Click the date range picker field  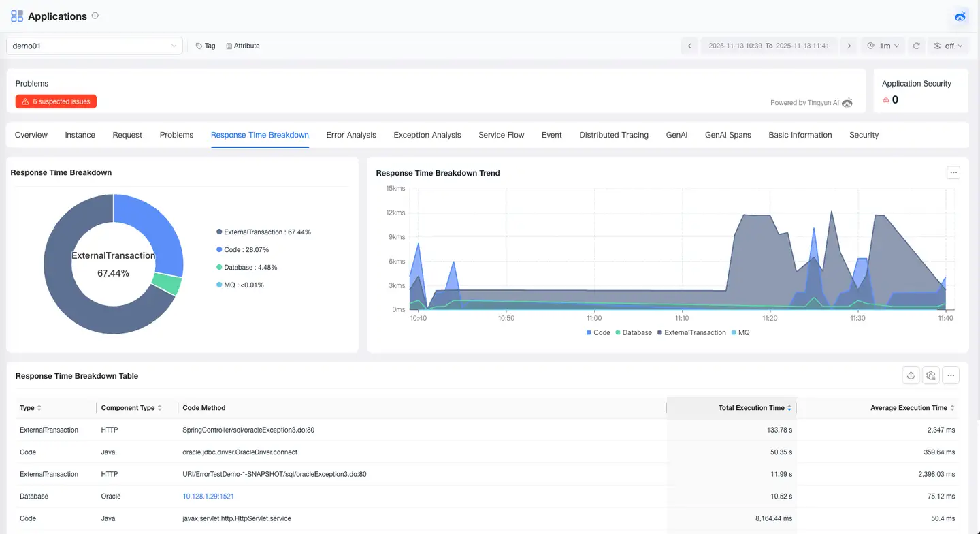(768, 46)
